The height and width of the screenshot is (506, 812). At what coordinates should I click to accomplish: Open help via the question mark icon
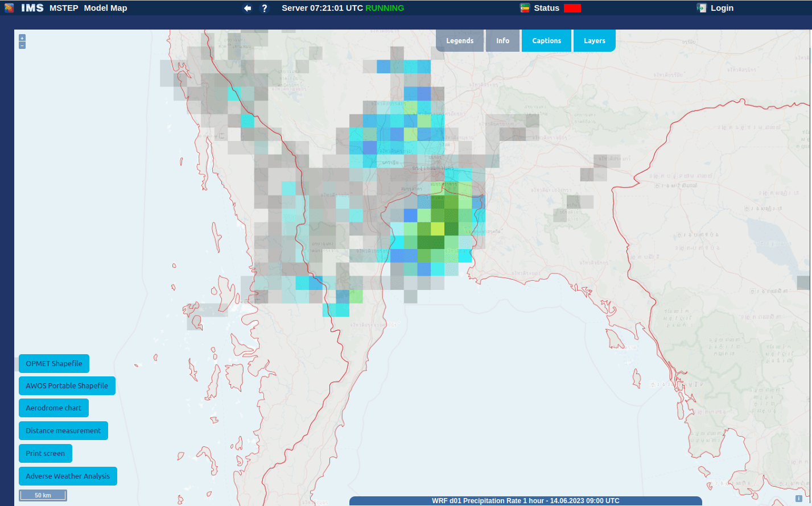pyautogui.click(x=265, y=8)
